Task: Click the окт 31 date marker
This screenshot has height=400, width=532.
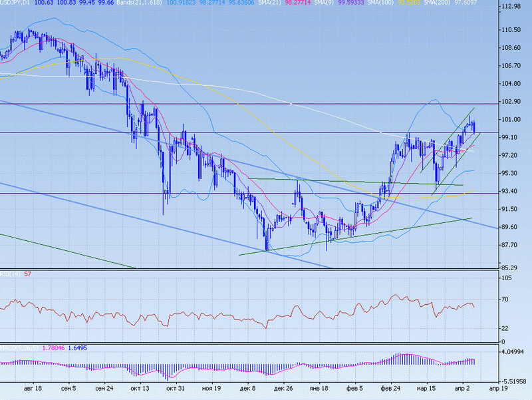Action: [x=176, y=387]
